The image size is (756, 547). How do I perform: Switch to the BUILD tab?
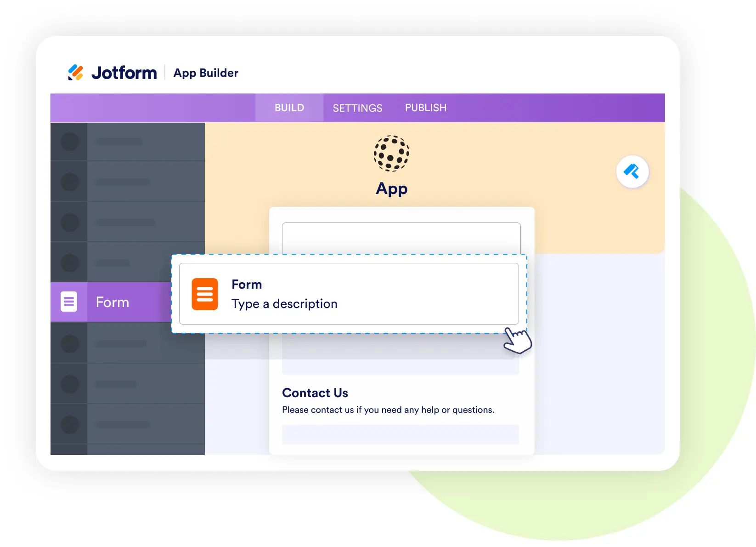coord(289,108)
